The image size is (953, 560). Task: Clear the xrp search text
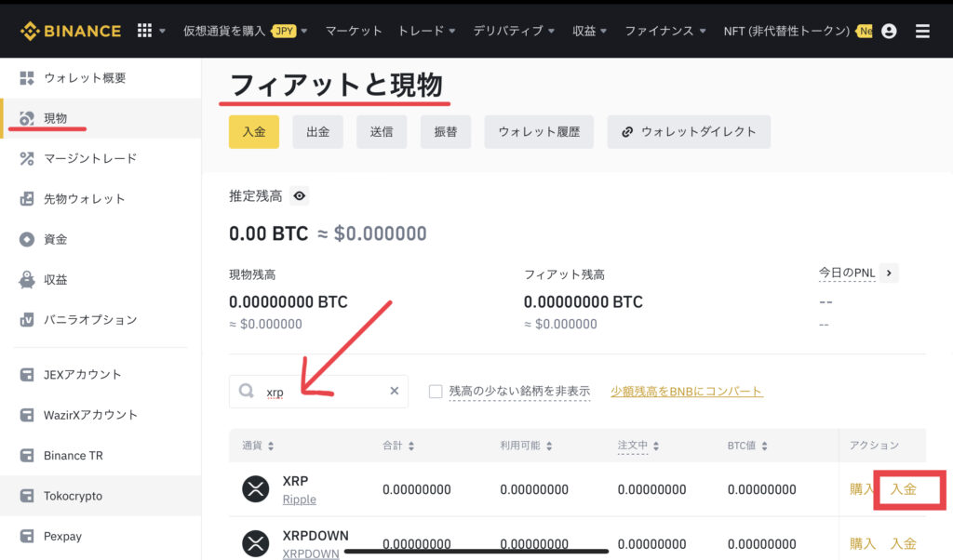point(395,391)
